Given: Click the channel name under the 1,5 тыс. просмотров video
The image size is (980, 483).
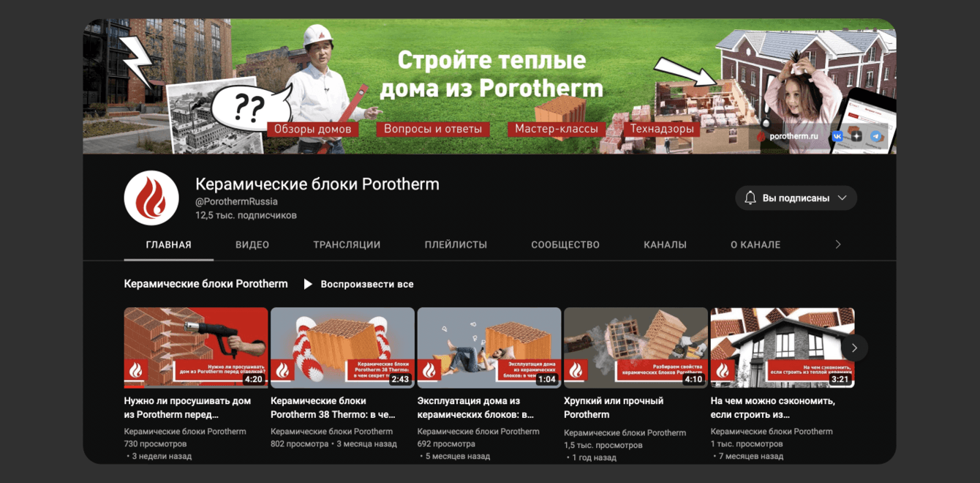Looking at the screenshot, I should click(625, 433).
